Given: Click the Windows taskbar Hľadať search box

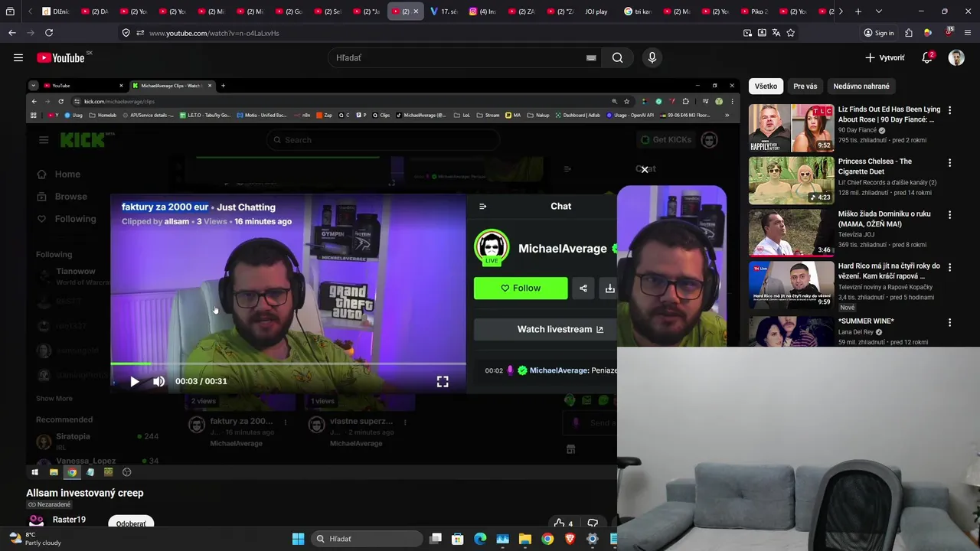Looking at the screenshot, I should (367, 539).
